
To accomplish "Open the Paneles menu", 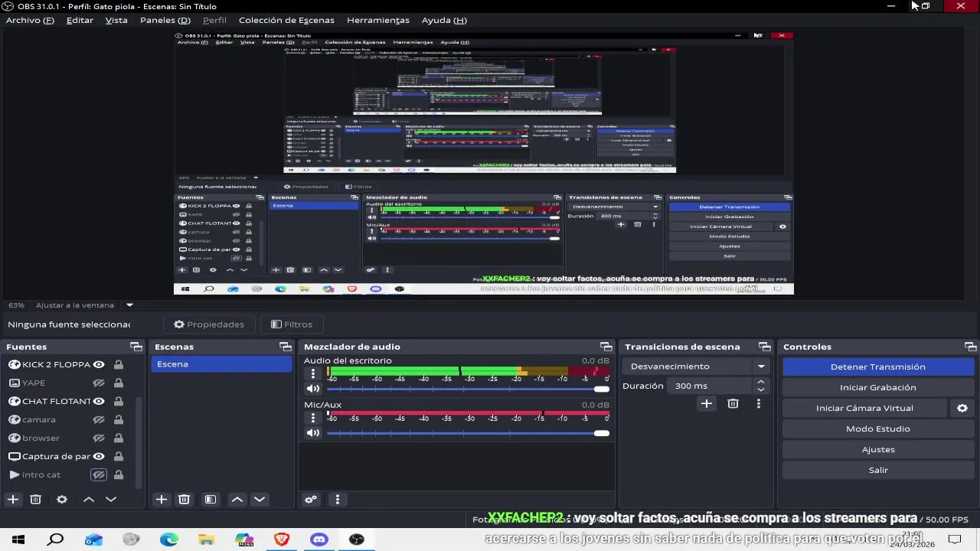I will pyautogui.click(x=165, y=20).
